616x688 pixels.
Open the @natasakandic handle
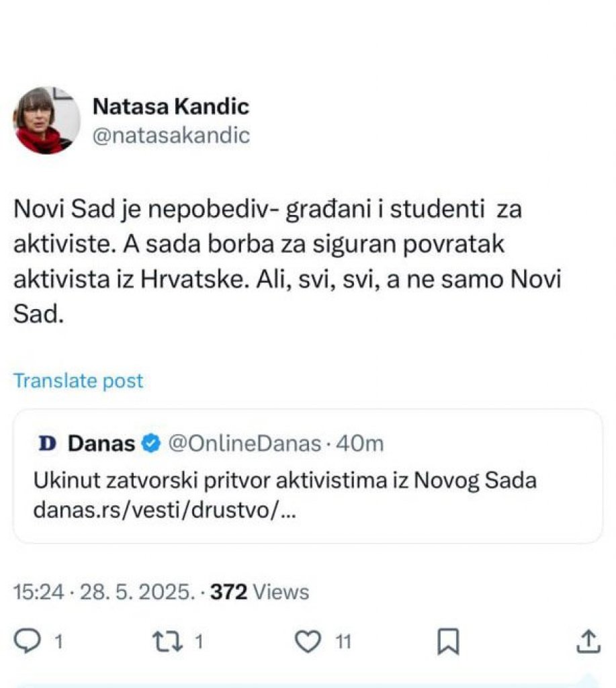coord(171,135)
